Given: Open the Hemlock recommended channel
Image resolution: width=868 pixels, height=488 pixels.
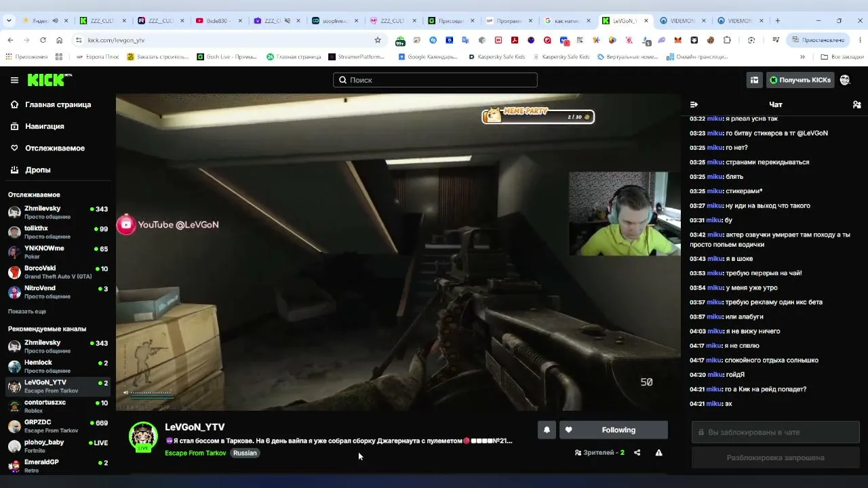Looking at the screenshot, I should click(58, 366).
